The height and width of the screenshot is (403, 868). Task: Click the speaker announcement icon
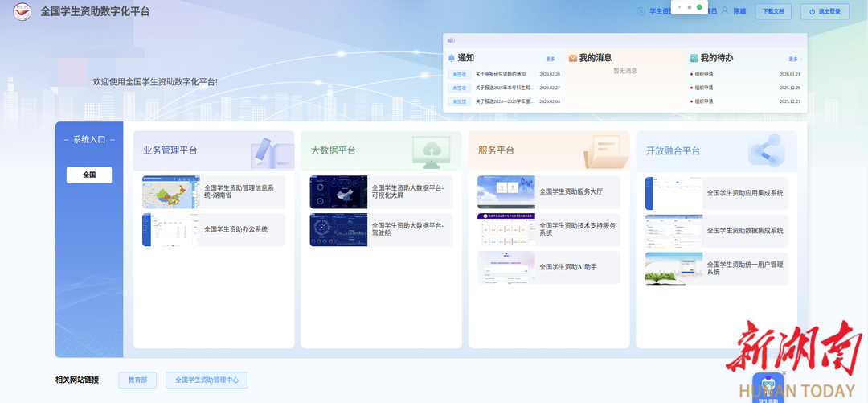coord(451,39)
